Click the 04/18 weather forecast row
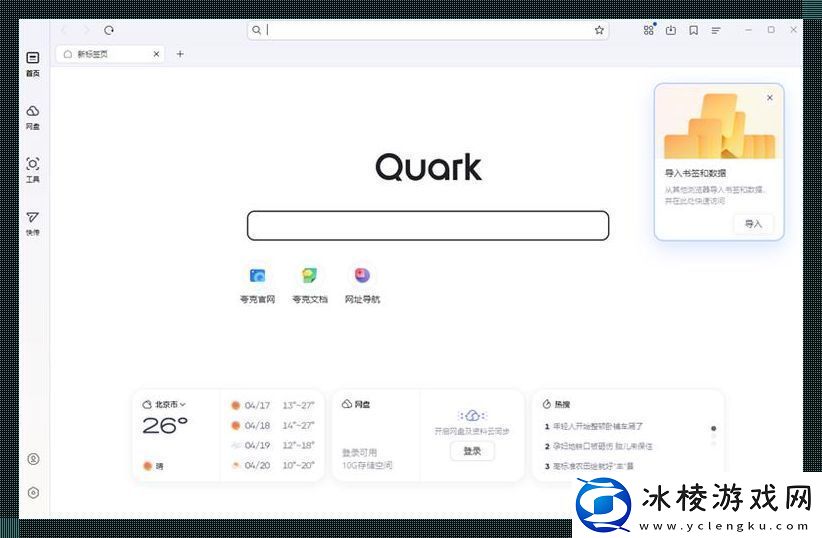 click(273, 425)
